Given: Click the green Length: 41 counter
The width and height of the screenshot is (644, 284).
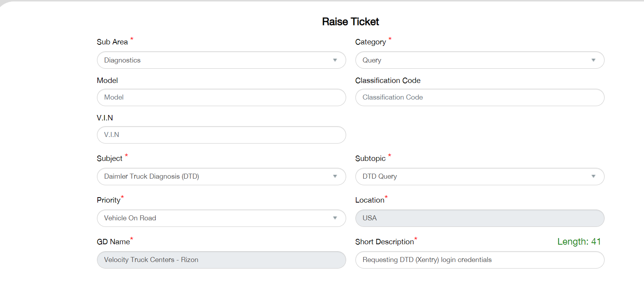Looking at the screenshot, I should click(579, 242).
